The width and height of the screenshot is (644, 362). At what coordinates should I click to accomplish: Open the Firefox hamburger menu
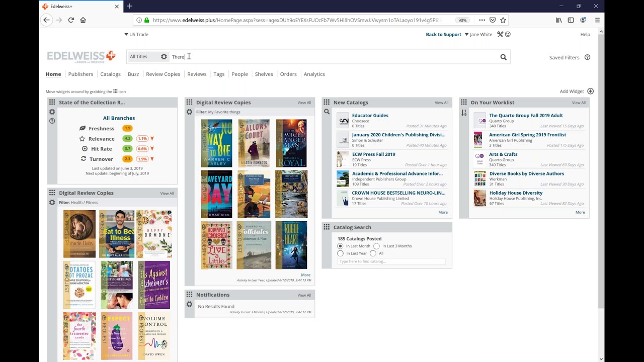[597, 20]
